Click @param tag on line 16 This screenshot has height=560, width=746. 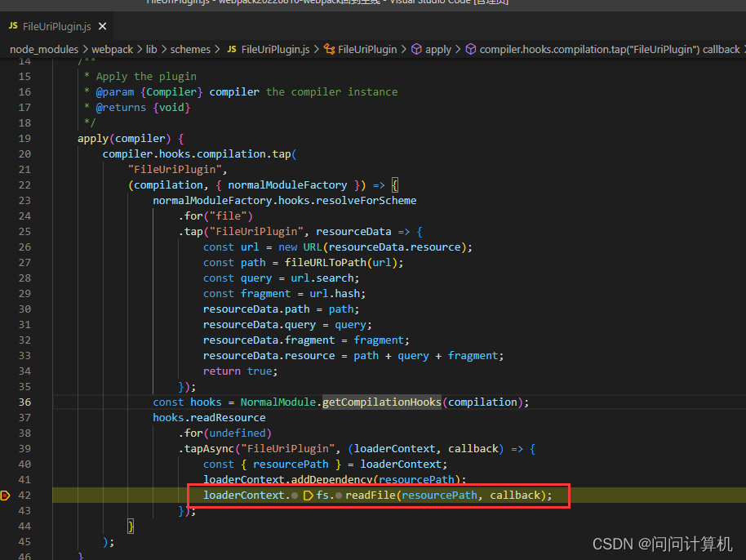tap(115, 91)
